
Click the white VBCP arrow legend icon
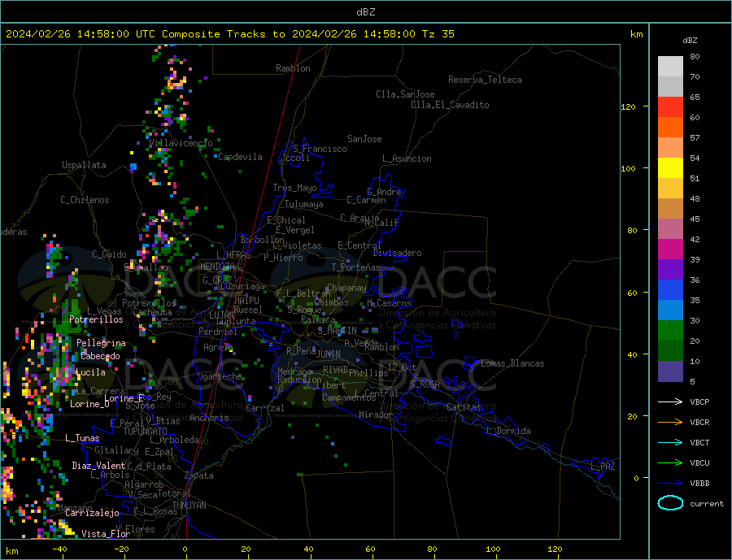(670, 402)
